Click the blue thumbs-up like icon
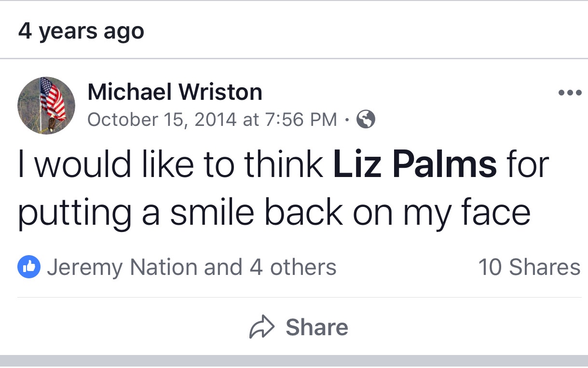The image size is (588, 368). click(28, 267)
